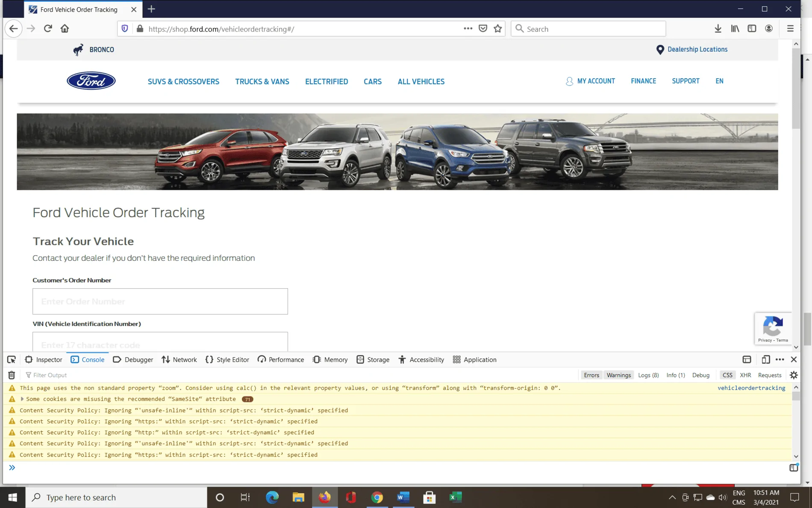Bookmark this page with star icon
812x508 pixels.
point(497,29)
